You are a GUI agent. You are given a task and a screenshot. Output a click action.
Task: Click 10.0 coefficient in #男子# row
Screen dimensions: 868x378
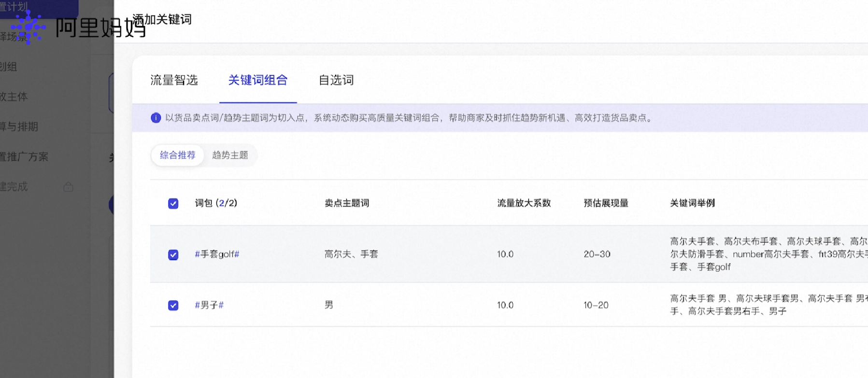(x=505, y=305)
